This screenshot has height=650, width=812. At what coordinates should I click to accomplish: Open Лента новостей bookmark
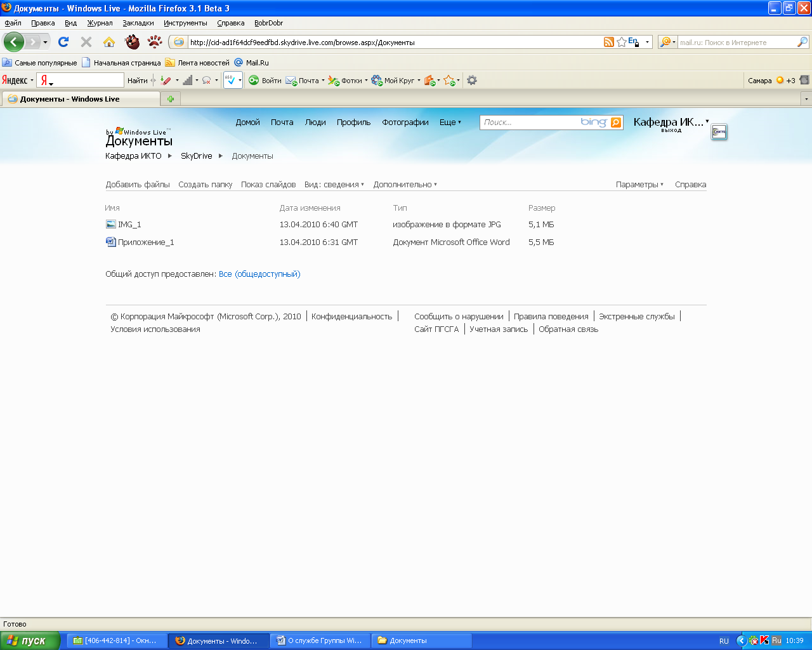(x=197, y=63)
